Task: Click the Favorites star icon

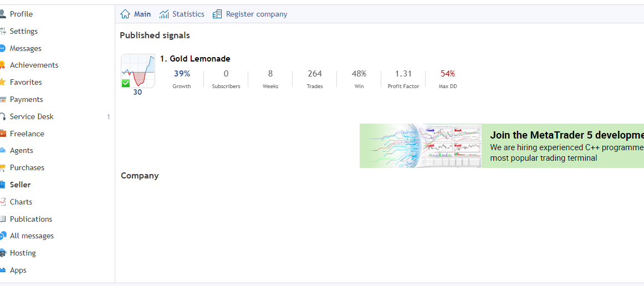Action: (x=2, y=82)
